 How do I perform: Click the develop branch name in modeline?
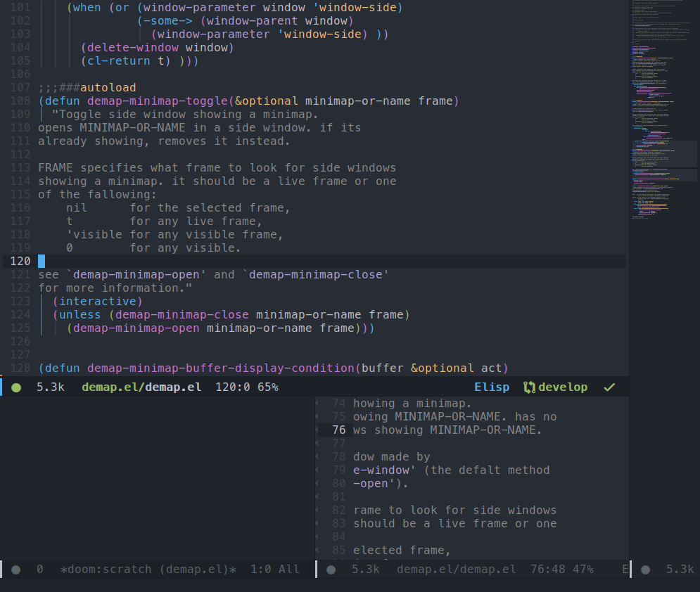coord(563,387)
